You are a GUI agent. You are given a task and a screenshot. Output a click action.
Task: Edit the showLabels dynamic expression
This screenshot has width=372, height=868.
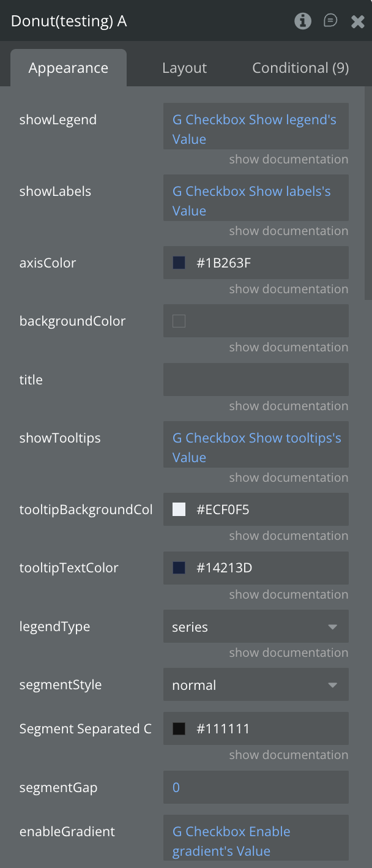(256, 201)
